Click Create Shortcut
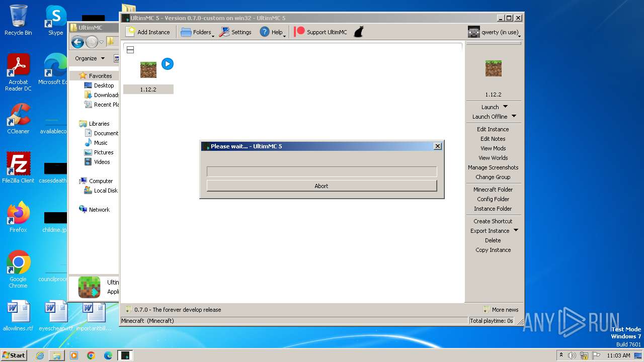Viewport: 644px width, 362px height. coord(493,221)
